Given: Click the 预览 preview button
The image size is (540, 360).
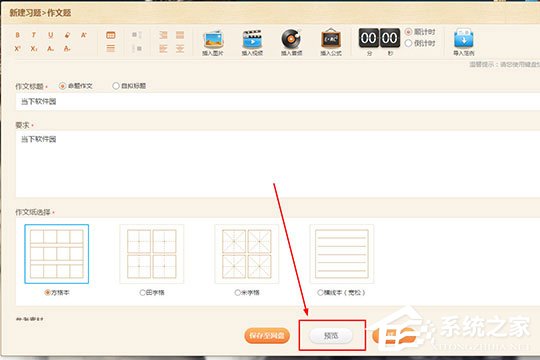Looking at the screenshot, I should pyautogui.click(x=331, y=336).
